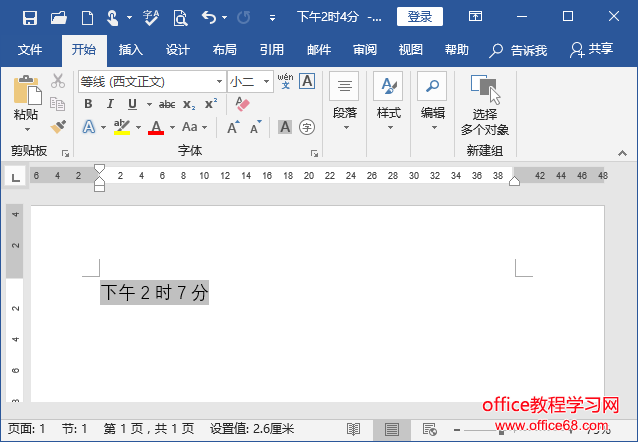Toggle bold formatting

point(88,104)
